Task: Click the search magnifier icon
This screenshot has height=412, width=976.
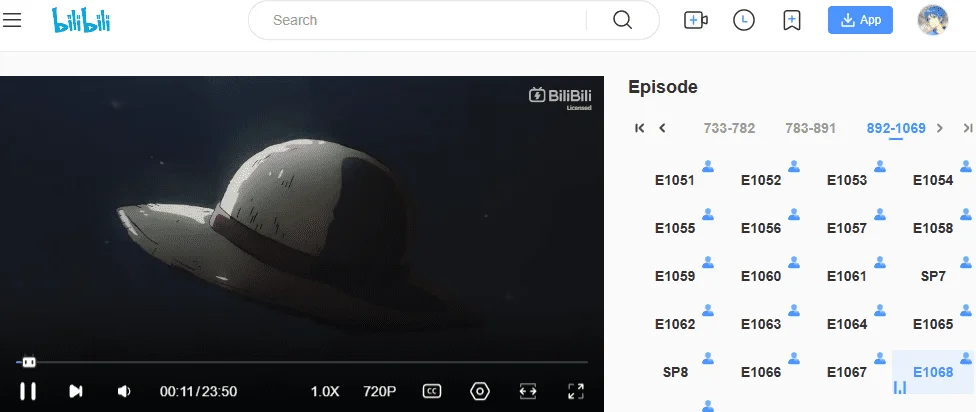Action: click(622, 20)
